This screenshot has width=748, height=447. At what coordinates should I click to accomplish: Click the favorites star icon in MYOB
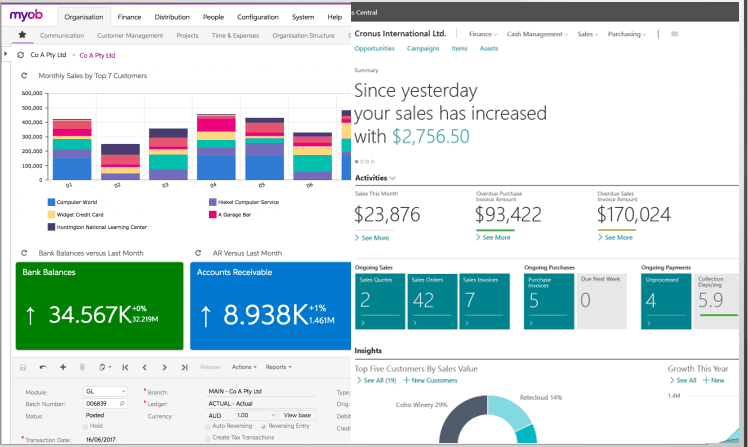pyautogui.click(x=22, y=35)
